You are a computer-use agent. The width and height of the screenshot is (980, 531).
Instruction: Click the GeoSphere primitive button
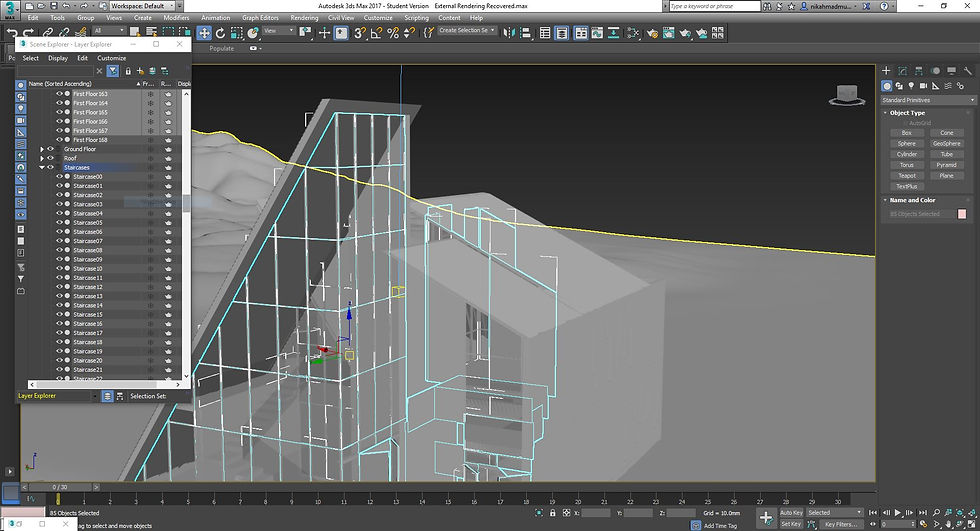pos(946,144)
